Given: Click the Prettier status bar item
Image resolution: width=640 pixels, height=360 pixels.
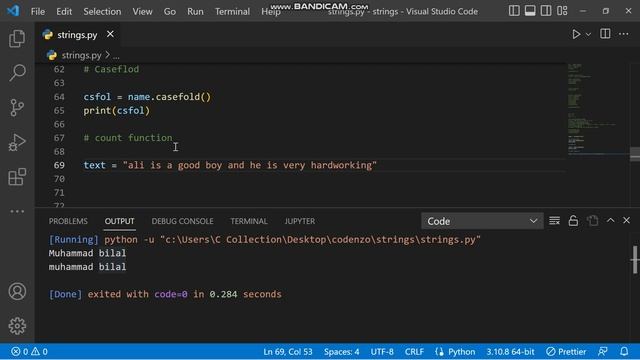Looking at the screenshot, I should [x=566, y=351].
